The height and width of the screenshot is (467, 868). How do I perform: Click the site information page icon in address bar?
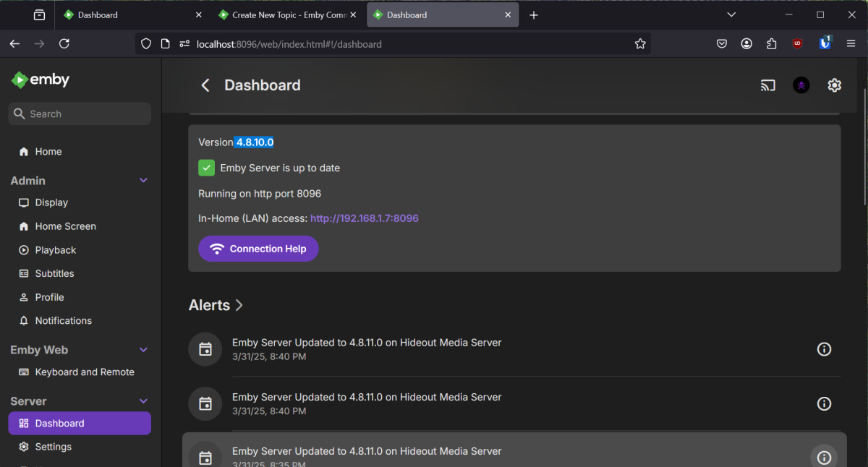point(165,44)
